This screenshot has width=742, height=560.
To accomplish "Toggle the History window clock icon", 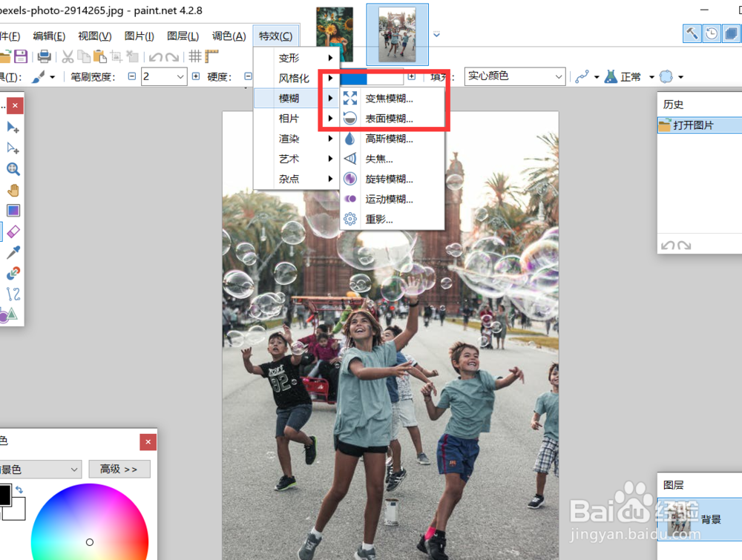I will click(712, 33).
